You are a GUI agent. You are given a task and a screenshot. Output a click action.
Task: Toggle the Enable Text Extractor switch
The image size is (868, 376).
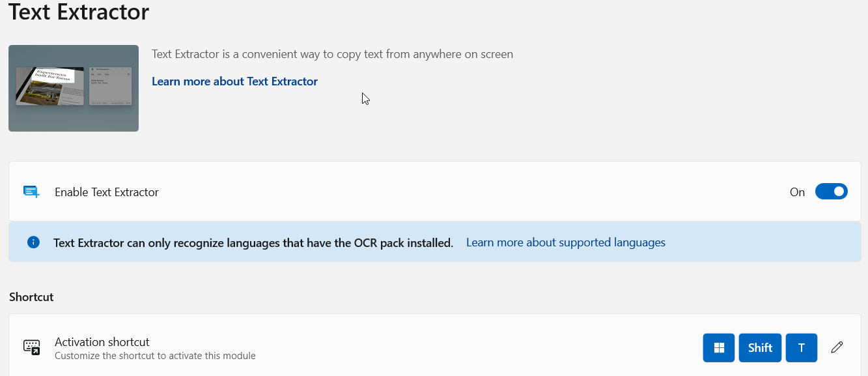click(831, 192)
